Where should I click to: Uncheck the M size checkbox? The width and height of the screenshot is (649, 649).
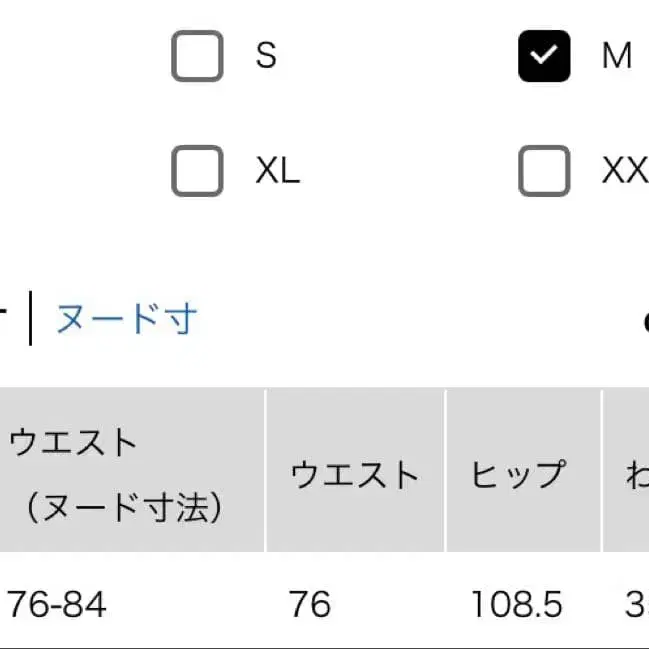click(544, 56)
